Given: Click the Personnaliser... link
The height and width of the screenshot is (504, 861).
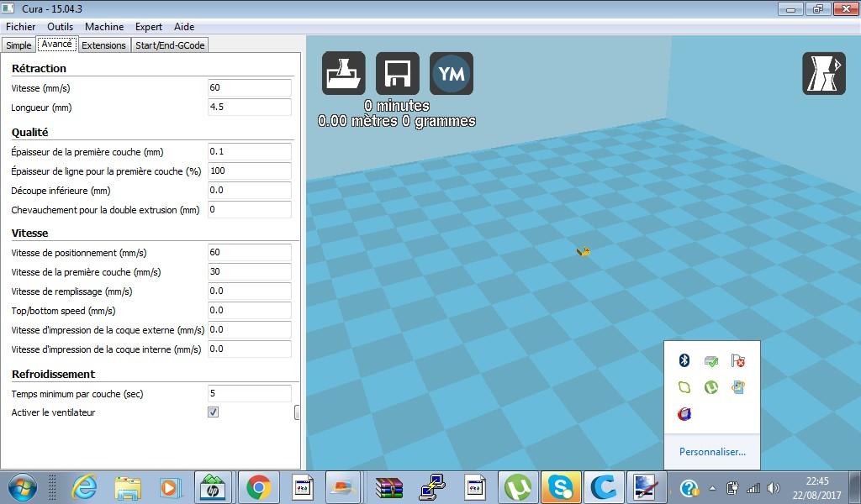Looking at the screenshot, I should coord(712,452).
